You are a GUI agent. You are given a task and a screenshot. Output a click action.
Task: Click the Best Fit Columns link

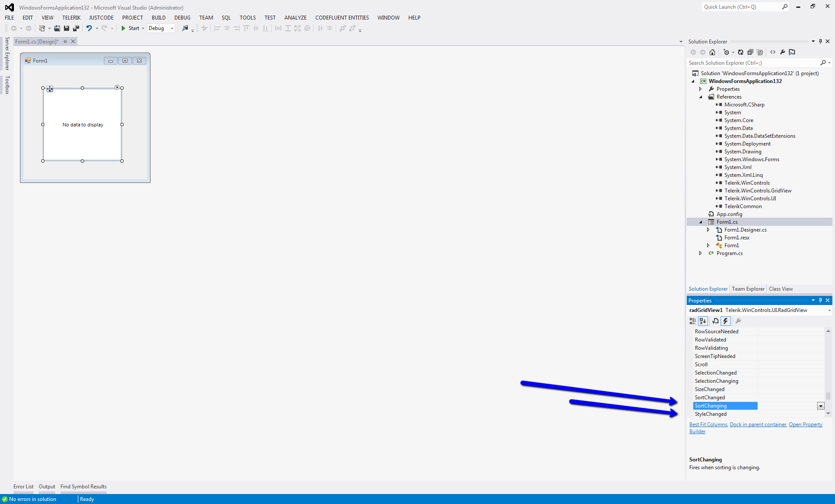click(708, 424)
